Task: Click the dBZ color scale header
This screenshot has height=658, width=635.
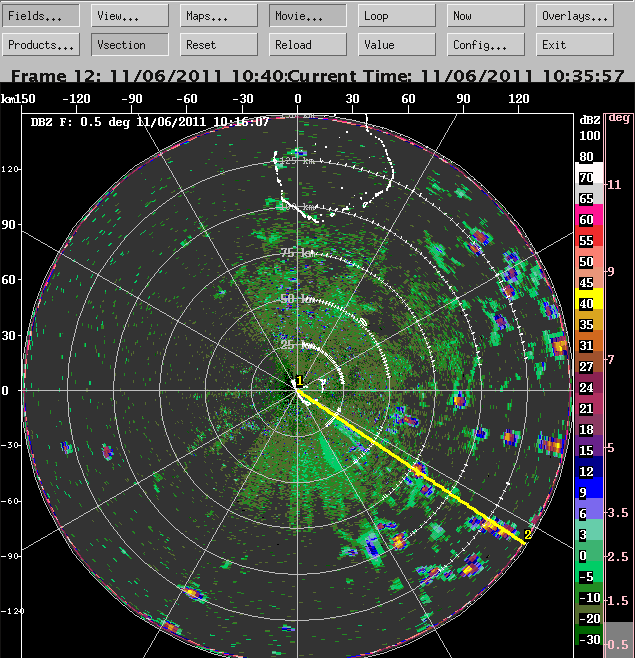Action: coord(590,120)
